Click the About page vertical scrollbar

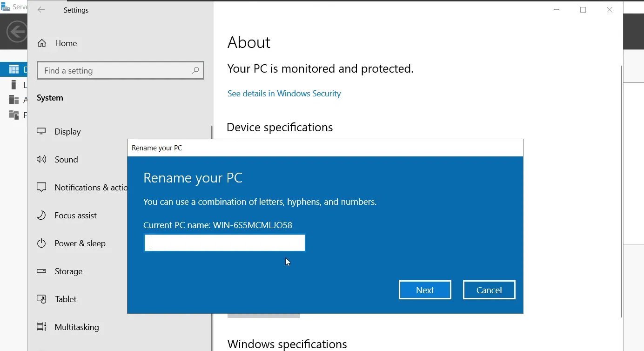tap(621, 191)
